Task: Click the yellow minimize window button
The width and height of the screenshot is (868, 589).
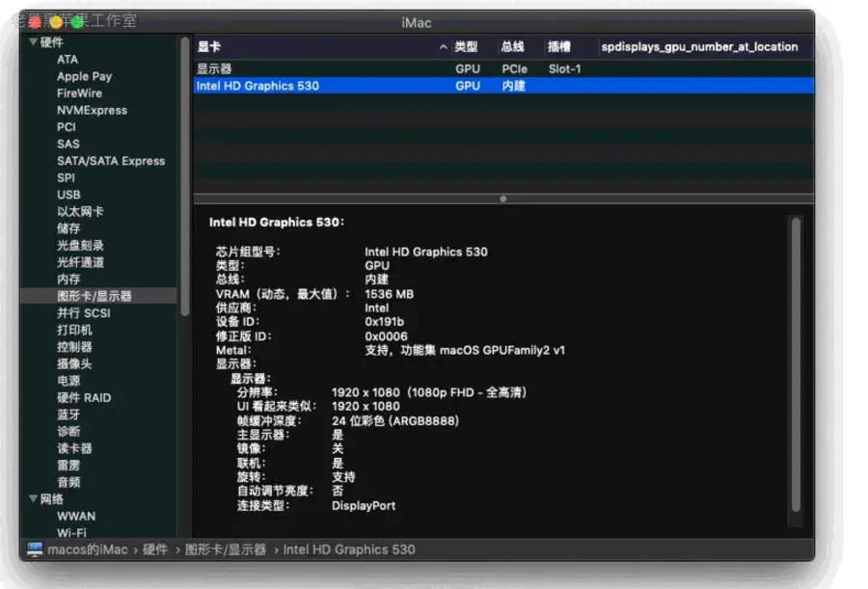Action: 56,22
